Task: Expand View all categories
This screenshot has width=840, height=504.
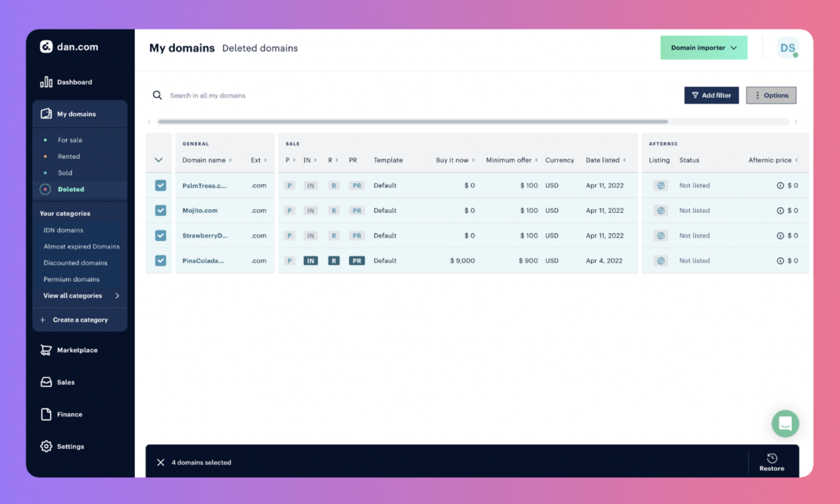Action: 80,296
